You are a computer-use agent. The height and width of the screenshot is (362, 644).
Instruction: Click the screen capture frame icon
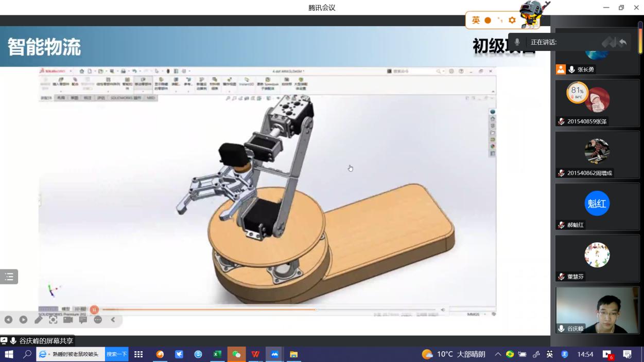[x=53, y=320]
